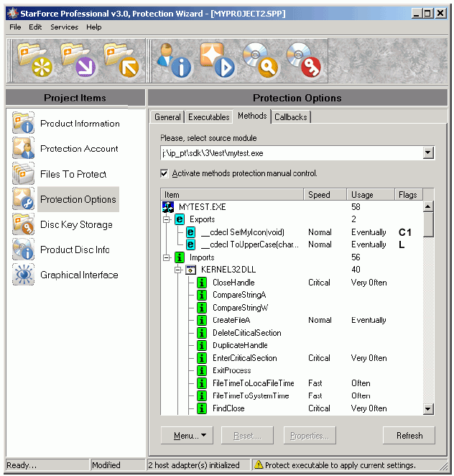Collapse the Imports tree node
454x476 pixels.
point(166,257)
